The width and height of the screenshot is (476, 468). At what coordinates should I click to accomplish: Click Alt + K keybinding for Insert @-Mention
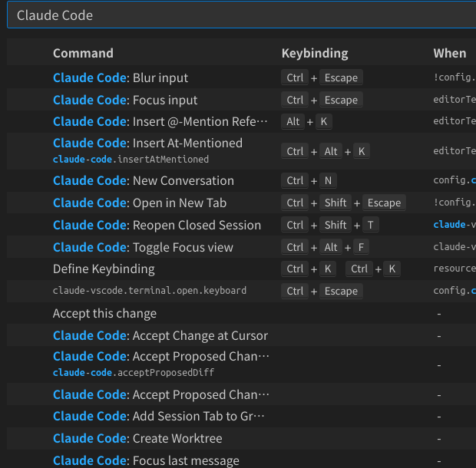pyautogui.click(x=306, y=121)
